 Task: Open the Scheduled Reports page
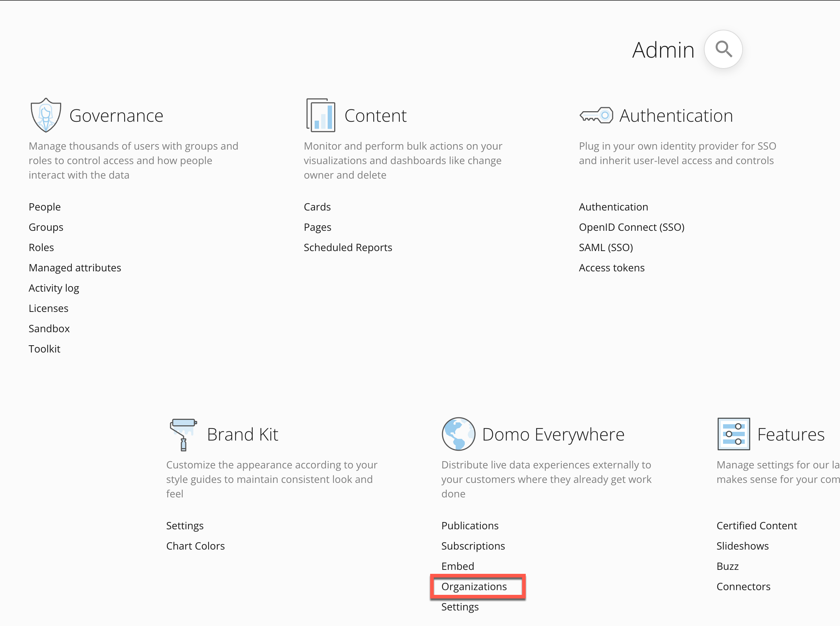pos(348,247)
